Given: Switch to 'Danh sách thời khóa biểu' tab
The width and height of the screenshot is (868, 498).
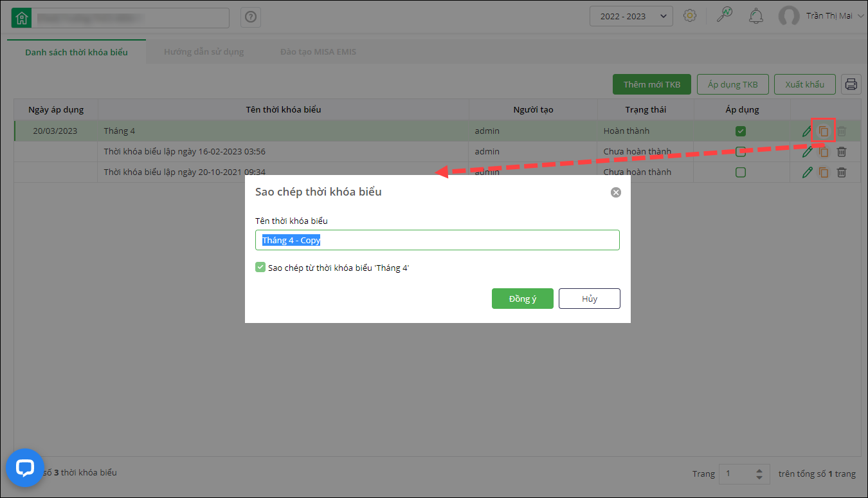Looking at the screenshot, I should (x=77, y=52).
